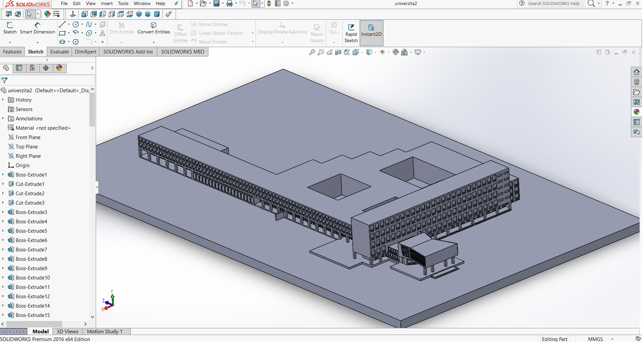Select Material not specified item
The height and width of the screenshot is (342, 644).
tap(43, 128)
